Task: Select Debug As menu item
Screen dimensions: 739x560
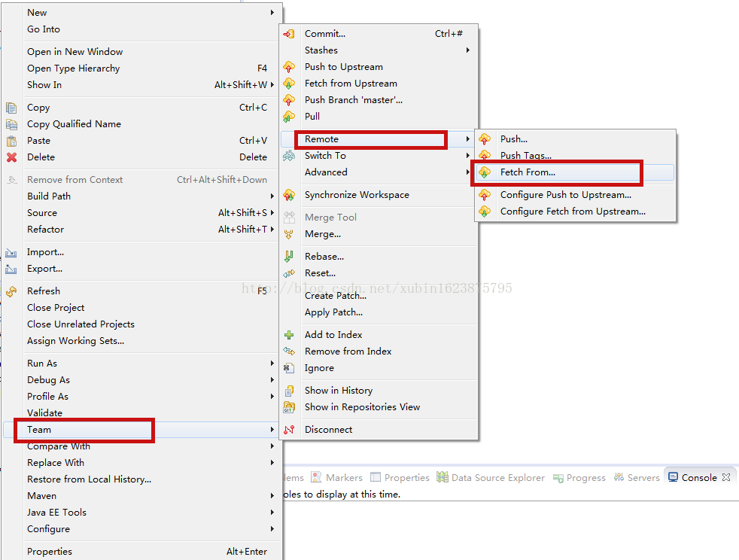Action: pyautogui.click(x=141, y=380)
